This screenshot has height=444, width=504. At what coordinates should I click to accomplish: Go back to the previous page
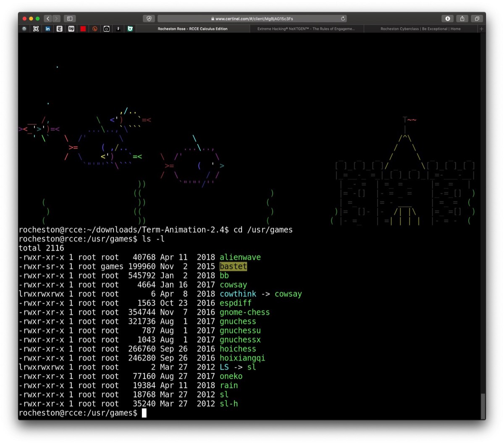click(x=48, y=18)
